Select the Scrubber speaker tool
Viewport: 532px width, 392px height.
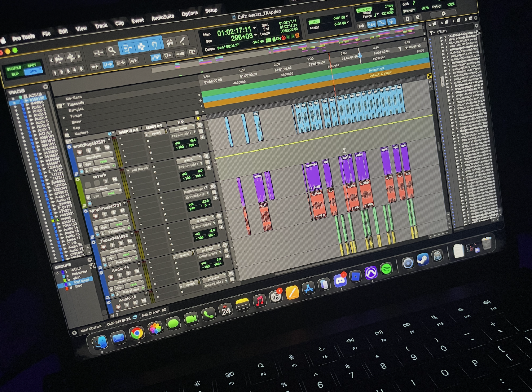(169, 42)
